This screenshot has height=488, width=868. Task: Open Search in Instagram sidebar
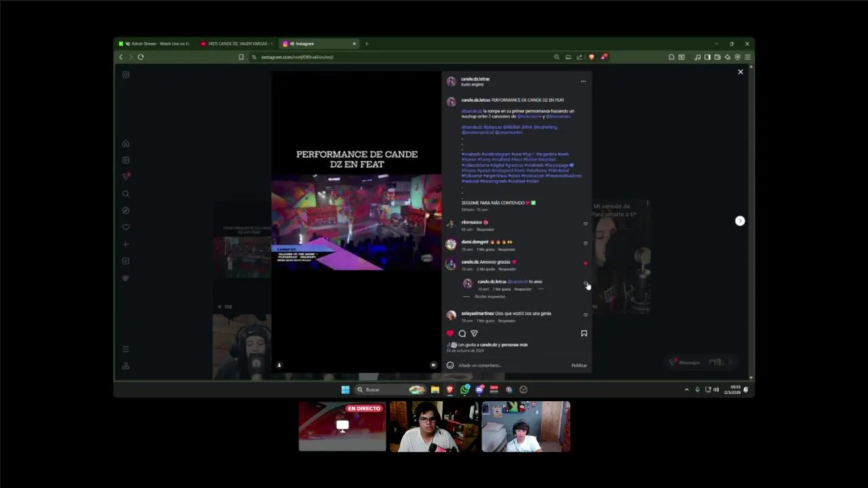(125, 194)
